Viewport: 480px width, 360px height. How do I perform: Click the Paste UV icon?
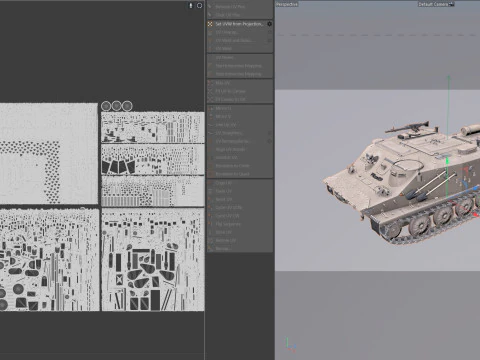pyautogui.click(x=210, y=191)
